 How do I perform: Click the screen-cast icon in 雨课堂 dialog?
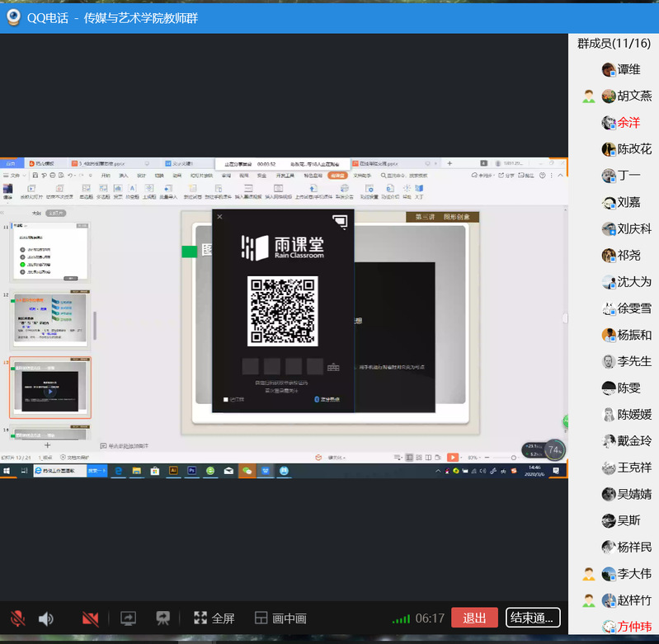340,221
